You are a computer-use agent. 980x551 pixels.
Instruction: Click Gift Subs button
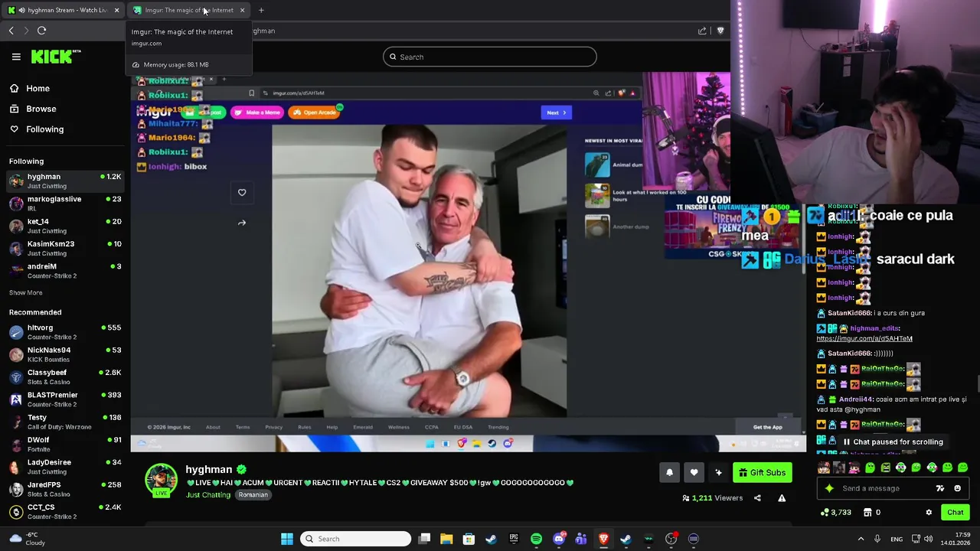pyautogui.click(x=762, y=472)
